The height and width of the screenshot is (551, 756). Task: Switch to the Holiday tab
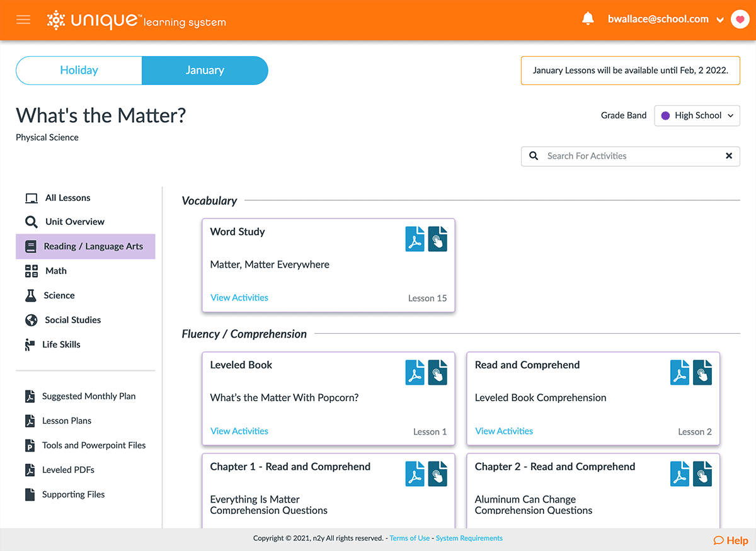(x=79, y=71)
